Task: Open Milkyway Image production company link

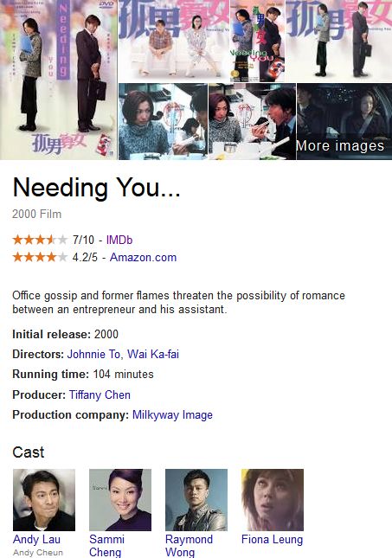Action: pyautogui.click(x=172, y=415)
